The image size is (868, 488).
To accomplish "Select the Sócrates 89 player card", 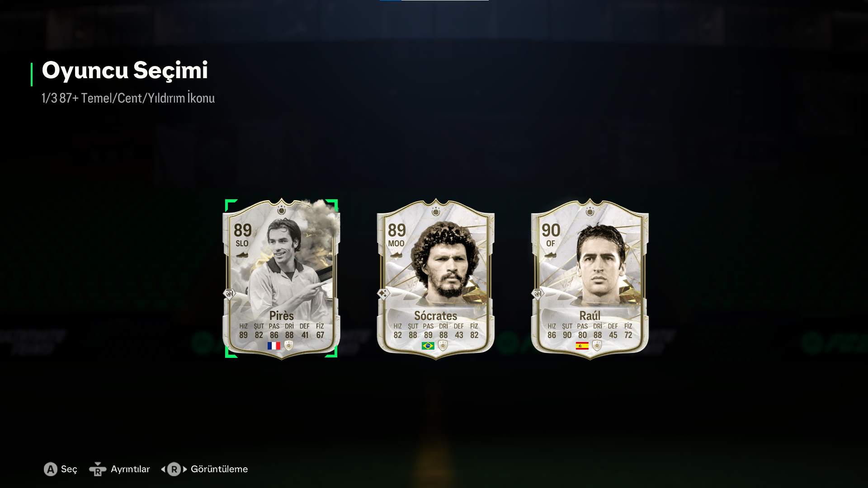I will coord(436,278).
